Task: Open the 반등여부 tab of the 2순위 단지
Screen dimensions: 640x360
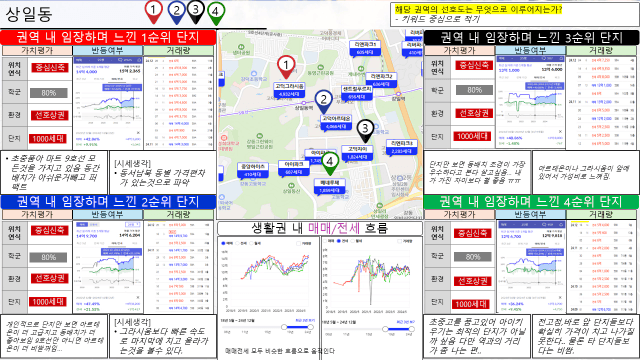Action: point(108,214)
